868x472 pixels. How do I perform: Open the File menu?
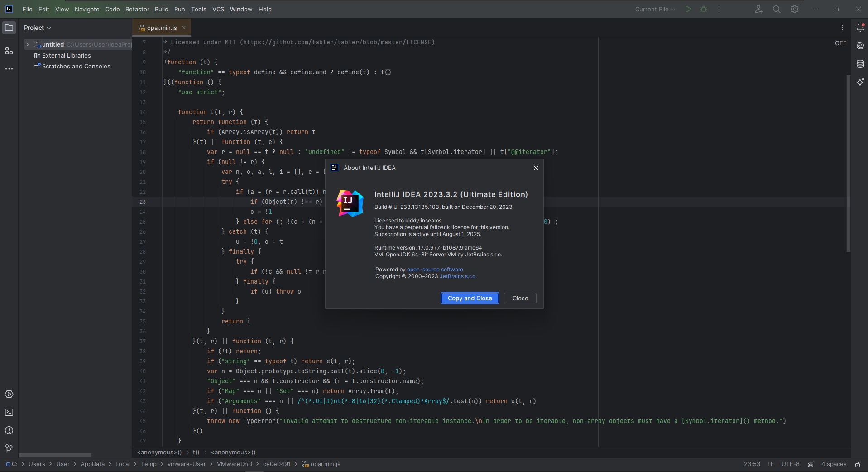[27, 9]
